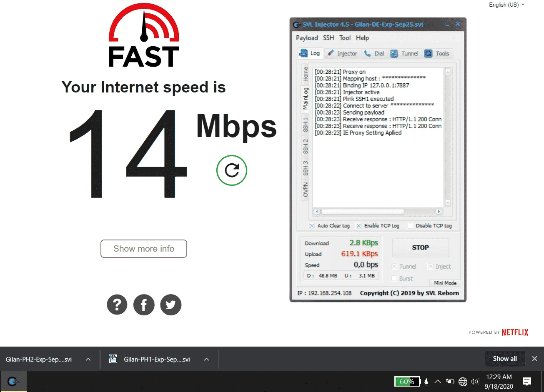Switch to the Injector tab
The height and width of the screenshot is (392, 544).
[x=342, y=53]
